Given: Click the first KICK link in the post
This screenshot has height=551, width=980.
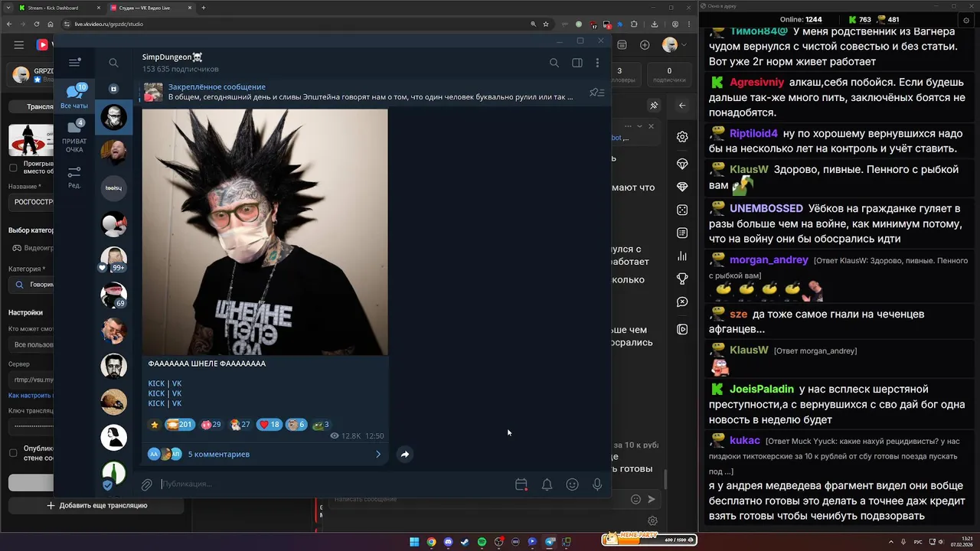Looking at the screenshot, I should [155, 383].
